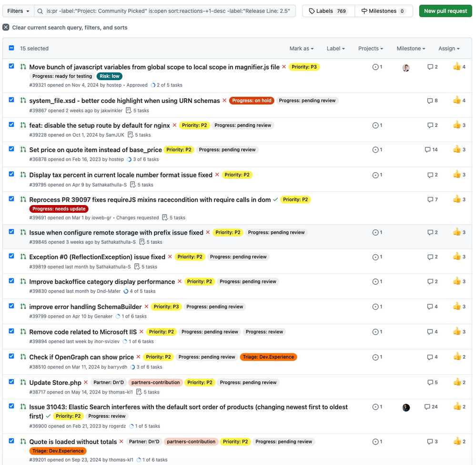Click comments icon on Issue 31043 PR
Screen dimensions: 476x465
click(x=427, y=407)
